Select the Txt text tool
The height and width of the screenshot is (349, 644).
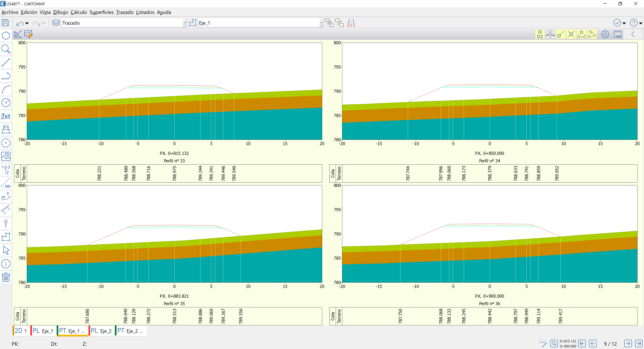6,116
